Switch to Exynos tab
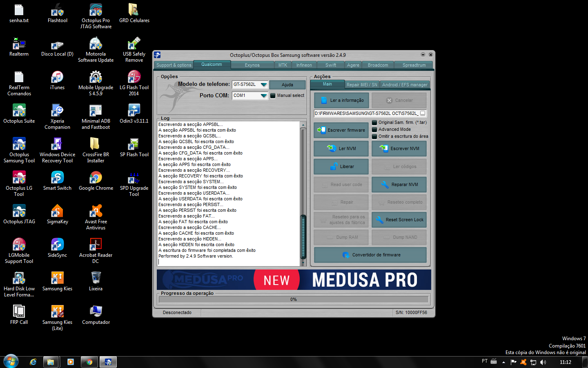Screen dimensions: 588x368 (x=252, y=65)
